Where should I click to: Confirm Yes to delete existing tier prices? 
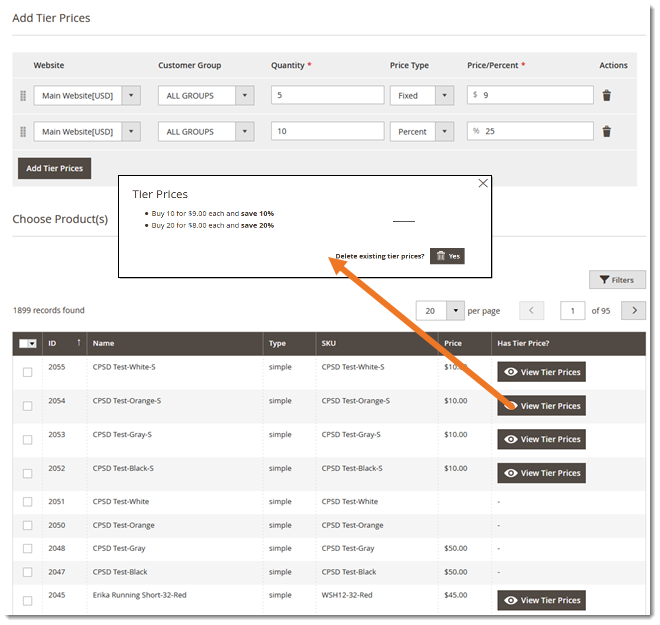tap(447, 256)
